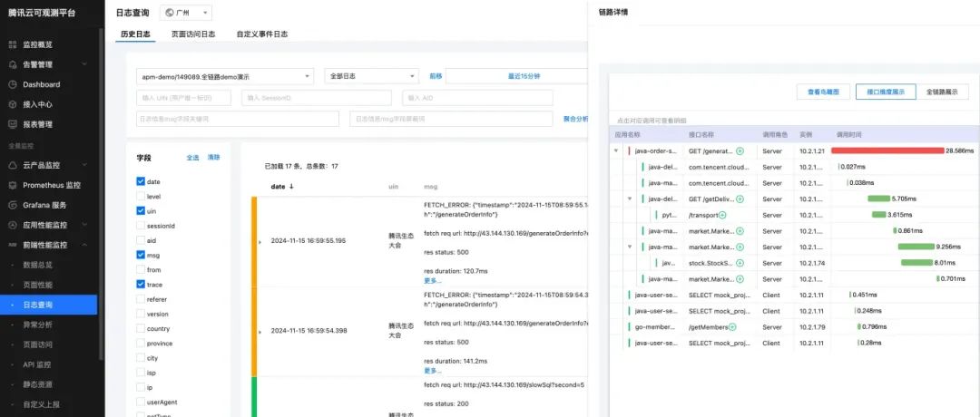Check the sessionId field checkbox
The width and height of the screenshot is (980, 417).
click(140, 226)
